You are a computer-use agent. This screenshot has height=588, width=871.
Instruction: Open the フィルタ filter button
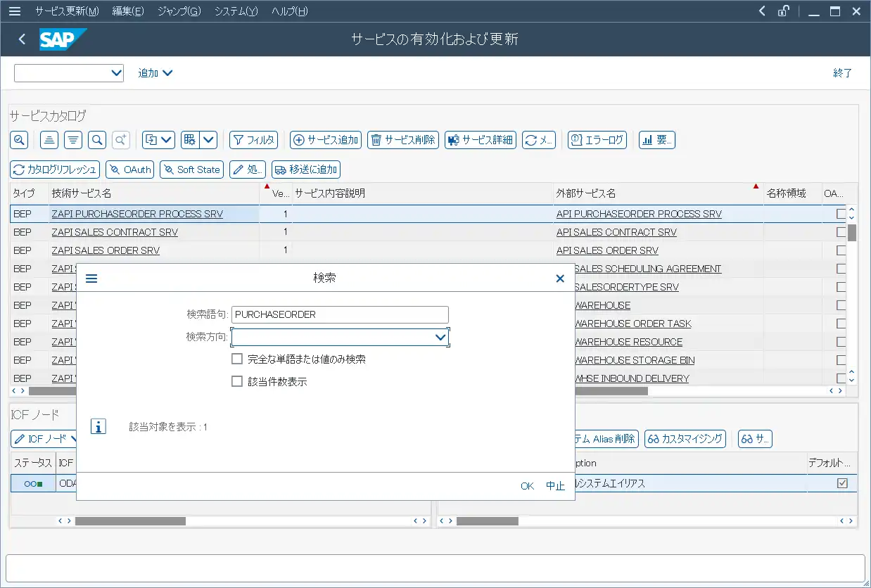tap(253, 140)
